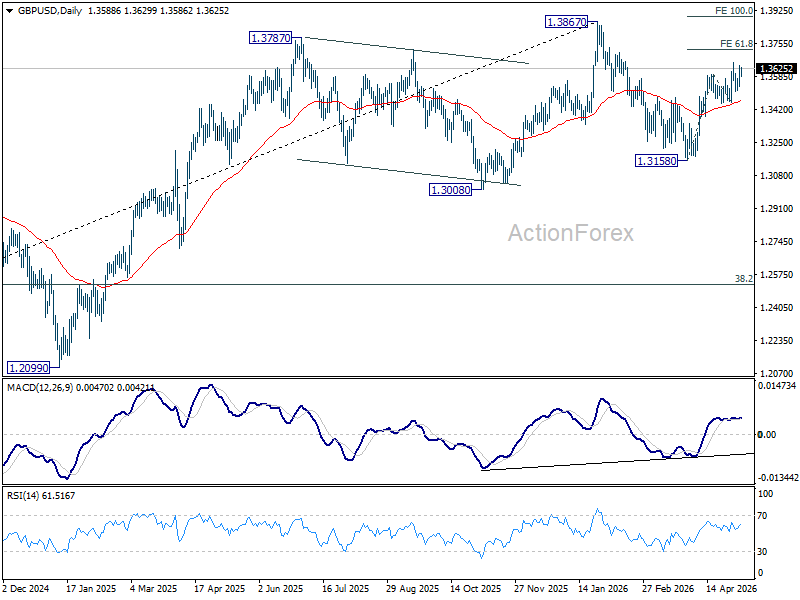The height and width of the screenshot is (600, 800).
Task: Click the MACD 0.00 zero-line label
Action: pos(767,435)
